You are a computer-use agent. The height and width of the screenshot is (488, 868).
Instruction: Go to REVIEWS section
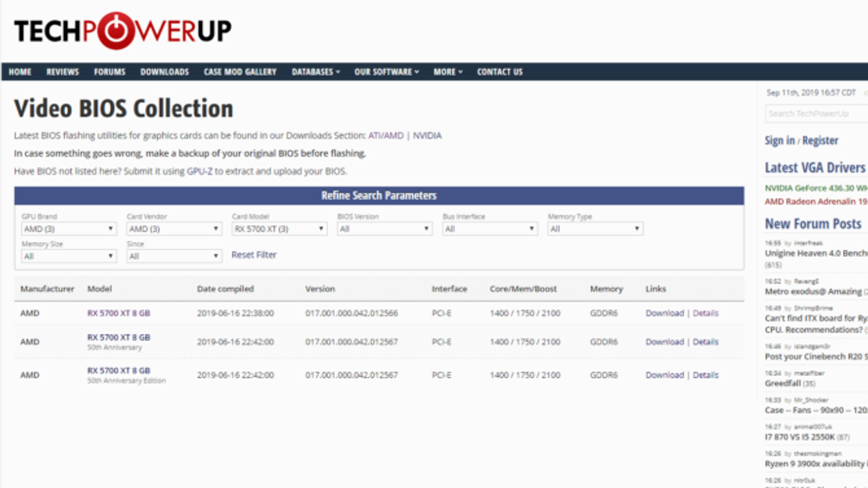click(x=62, y=72)
